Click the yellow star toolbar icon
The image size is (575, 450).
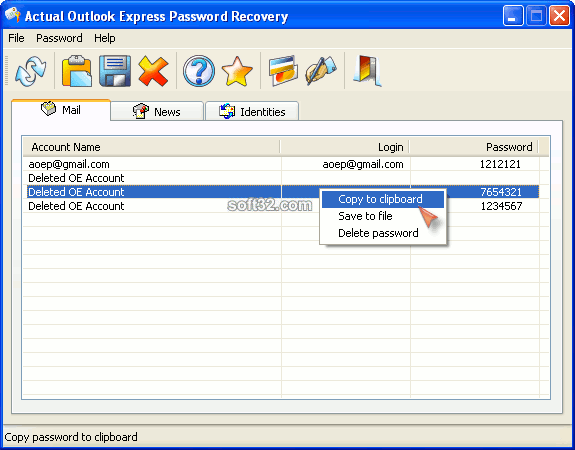click(x=237, y=71)
